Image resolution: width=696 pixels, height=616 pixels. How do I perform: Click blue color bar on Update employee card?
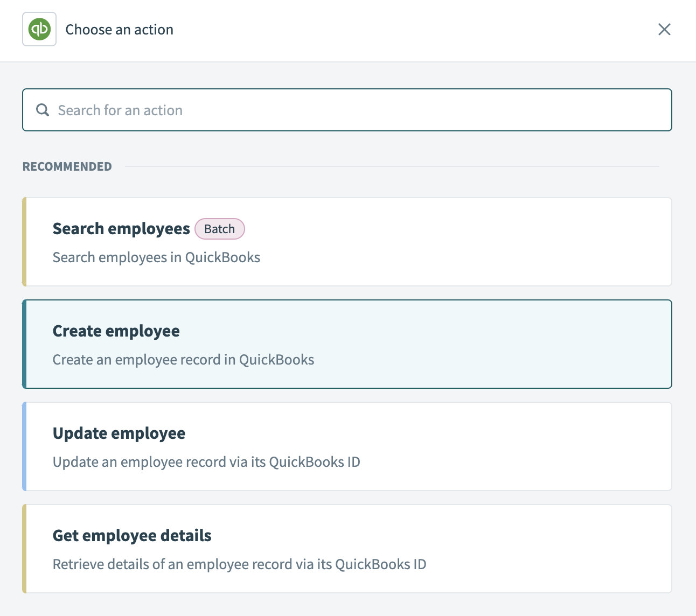[x=24, y=446]
